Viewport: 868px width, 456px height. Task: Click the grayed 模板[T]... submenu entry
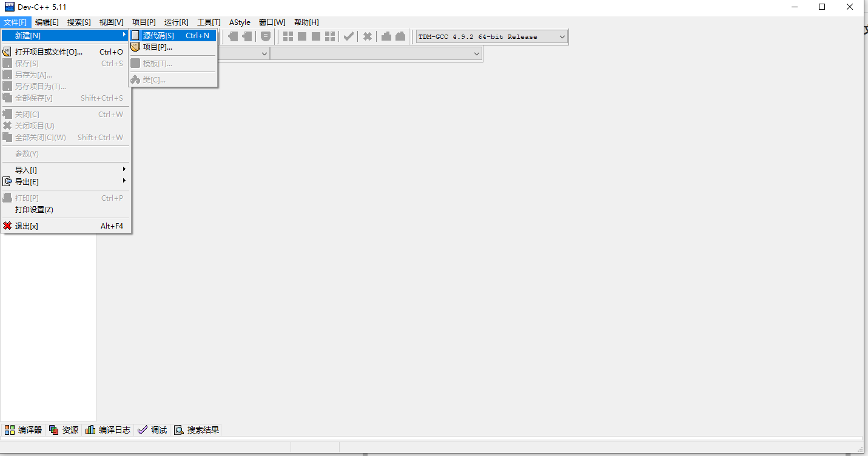point(173,64)
